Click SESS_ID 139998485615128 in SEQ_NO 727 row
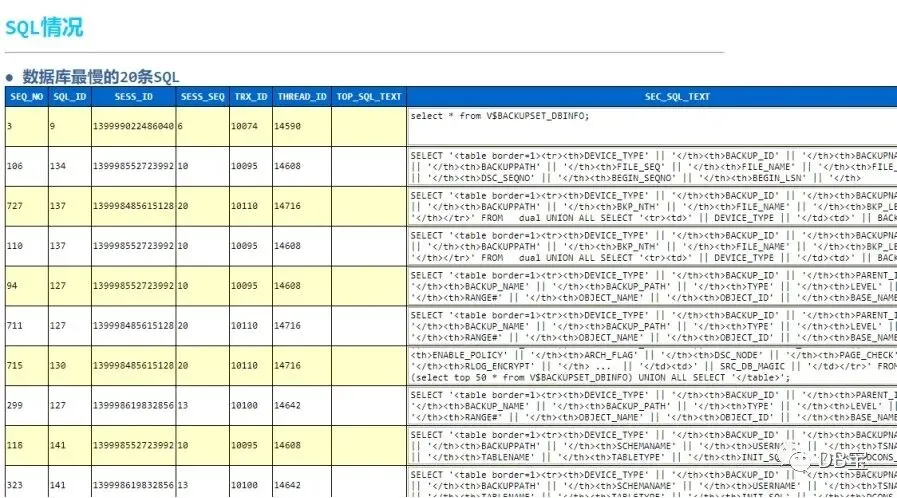 133,206
